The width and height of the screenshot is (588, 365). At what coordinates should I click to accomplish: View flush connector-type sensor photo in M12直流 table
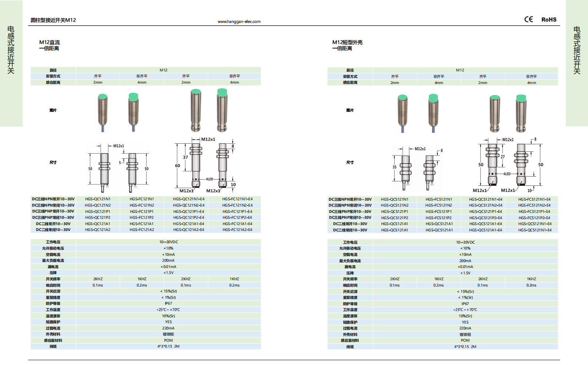[x=196, y=110]
